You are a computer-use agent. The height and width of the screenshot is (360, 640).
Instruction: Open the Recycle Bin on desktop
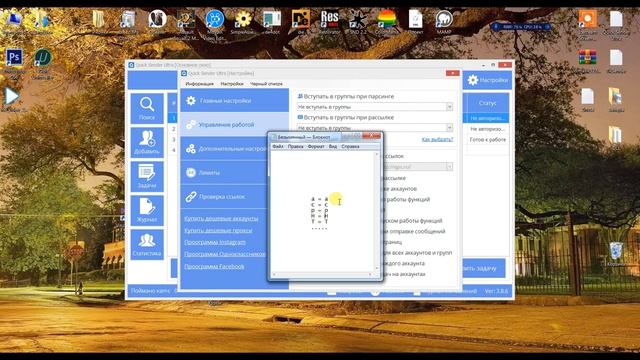(616, 251)
